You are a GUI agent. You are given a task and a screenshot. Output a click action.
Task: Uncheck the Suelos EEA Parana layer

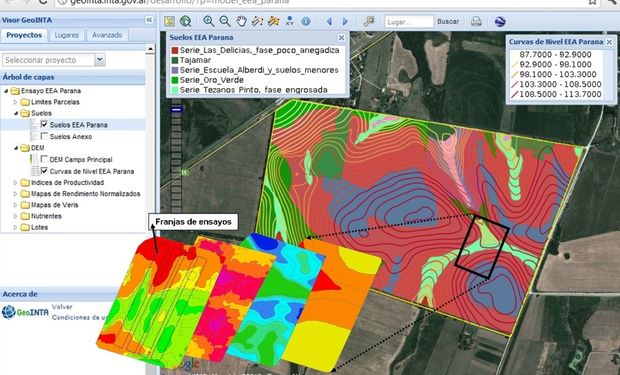[x=44, y=125]
